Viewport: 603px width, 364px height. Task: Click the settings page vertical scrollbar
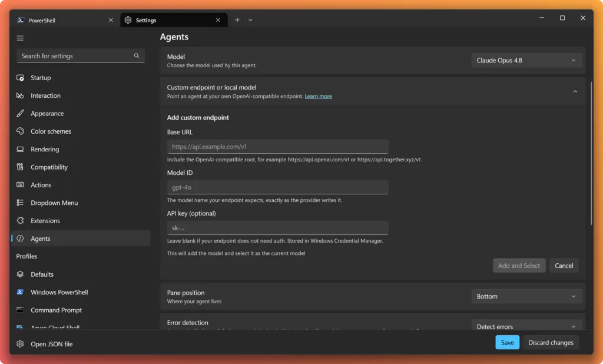591,153
